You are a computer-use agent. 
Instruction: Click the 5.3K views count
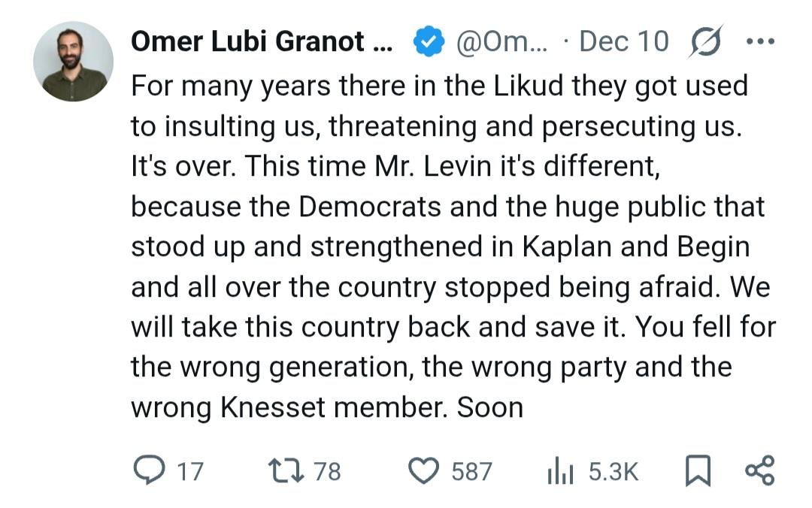click(x=613, y=472)
